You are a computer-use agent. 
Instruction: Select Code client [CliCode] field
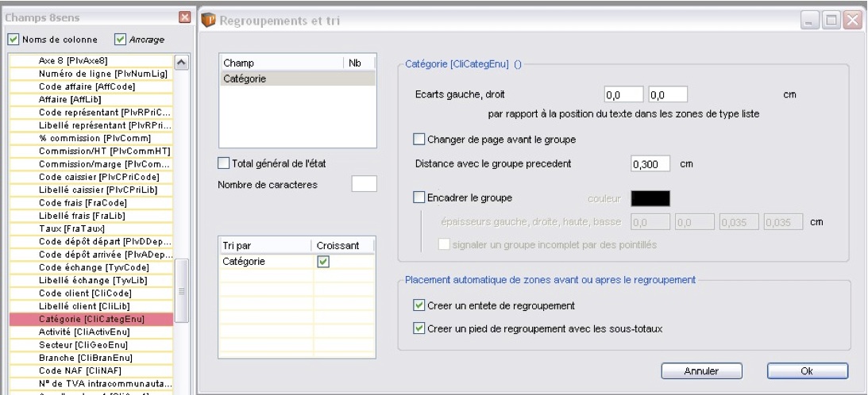91,293
